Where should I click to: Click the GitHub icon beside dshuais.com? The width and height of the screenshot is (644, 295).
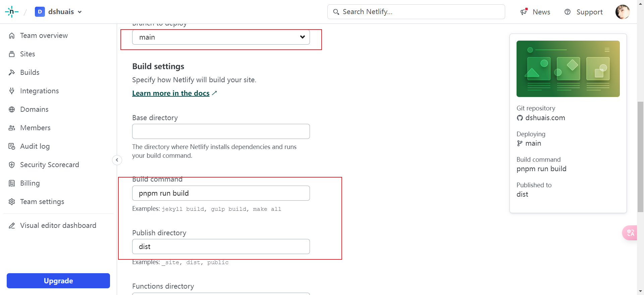(x=520, y=118)
